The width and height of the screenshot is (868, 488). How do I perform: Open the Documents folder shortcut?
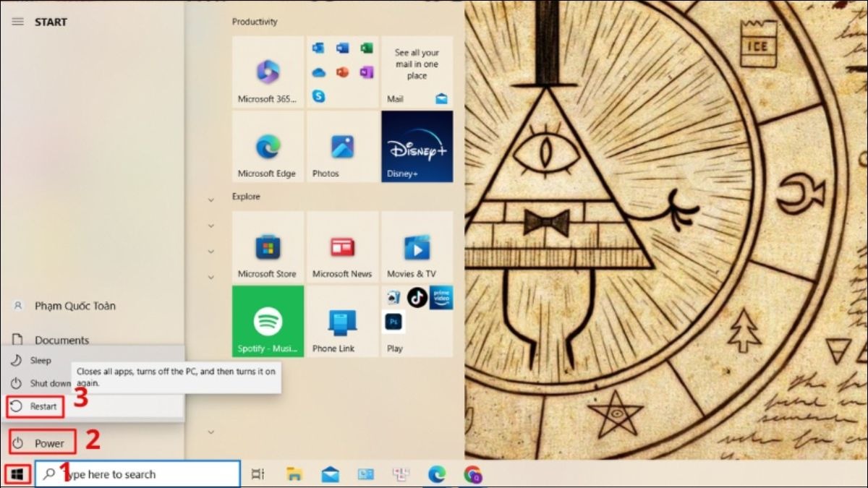61,340
